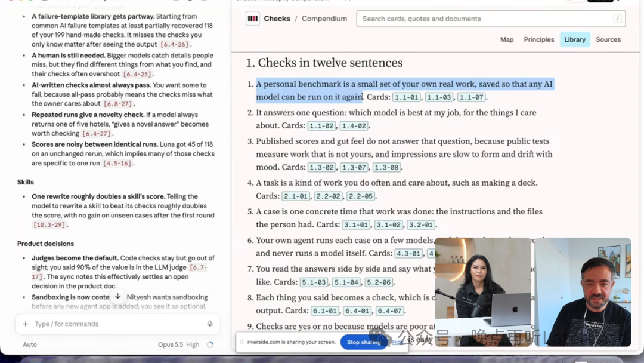Open the Sources tab
The height and width of the screenshot is (363, 644).
tap(608, 39)
